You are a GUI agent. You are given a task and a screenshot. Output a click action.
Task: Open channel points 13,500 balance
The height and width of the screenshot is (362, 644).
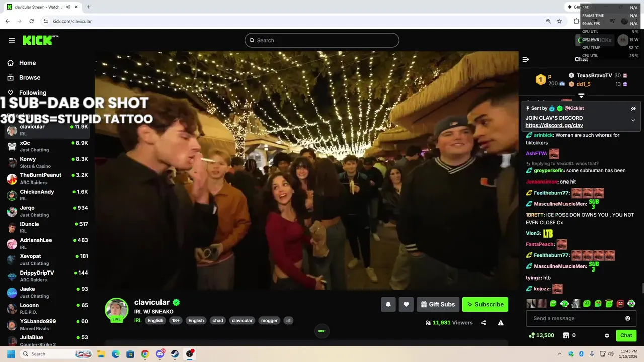tap(542, 335)
